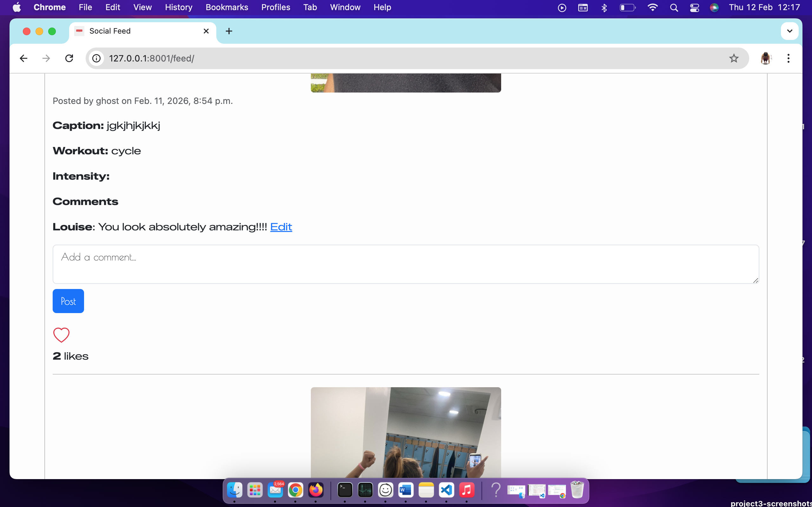Open Apple Music from the dock
812x507 pixels.
(467, 490)
